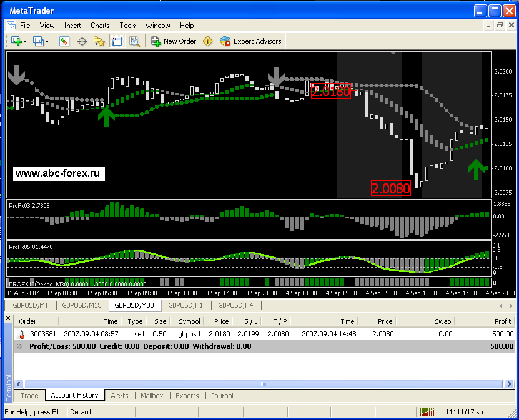
Task: Open the Insert menu
Action: [x=72, y=26]
